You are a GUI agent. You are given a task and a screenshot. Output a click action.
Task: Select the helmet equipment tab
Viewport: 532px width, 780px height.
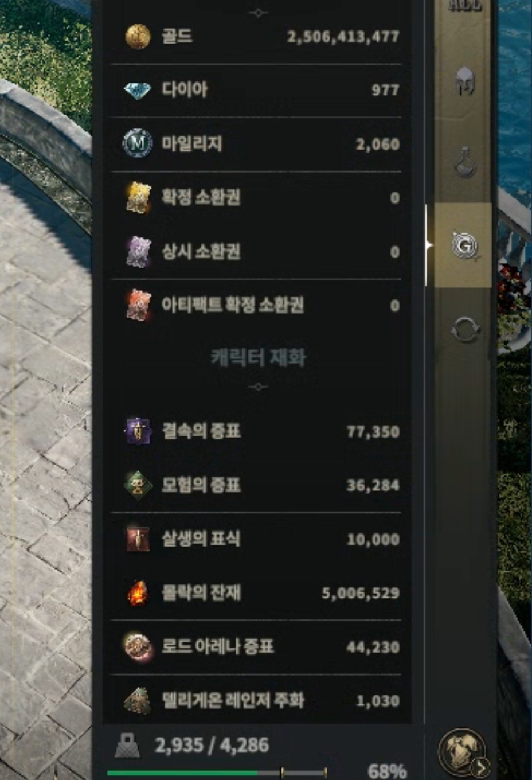pyautogui.click(x=464, y=81)
